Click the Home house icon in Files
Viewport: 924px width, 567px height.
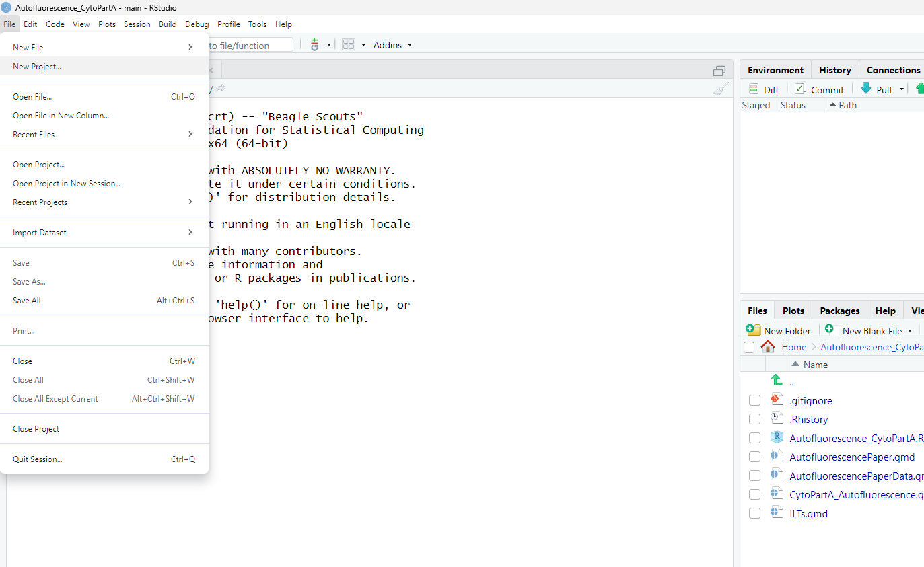point(767,347)
